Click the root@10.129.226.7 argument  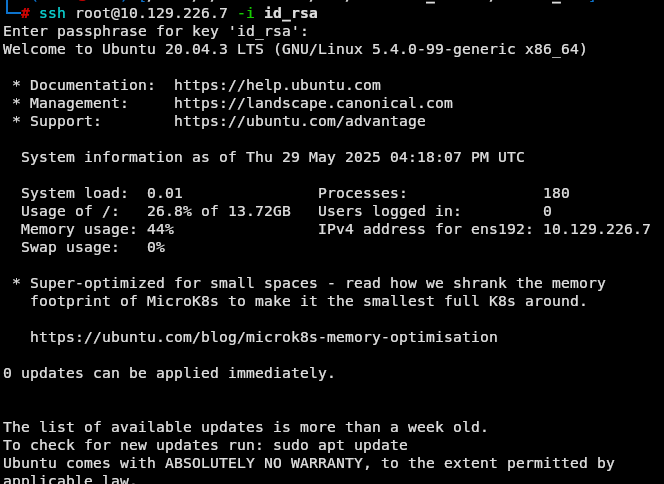tap(152, 13)
